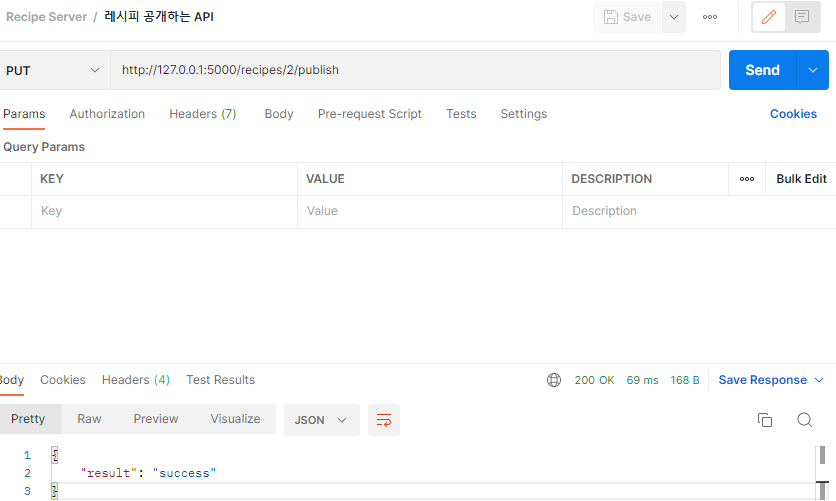Click the 168 B response size

pos(685,380)
